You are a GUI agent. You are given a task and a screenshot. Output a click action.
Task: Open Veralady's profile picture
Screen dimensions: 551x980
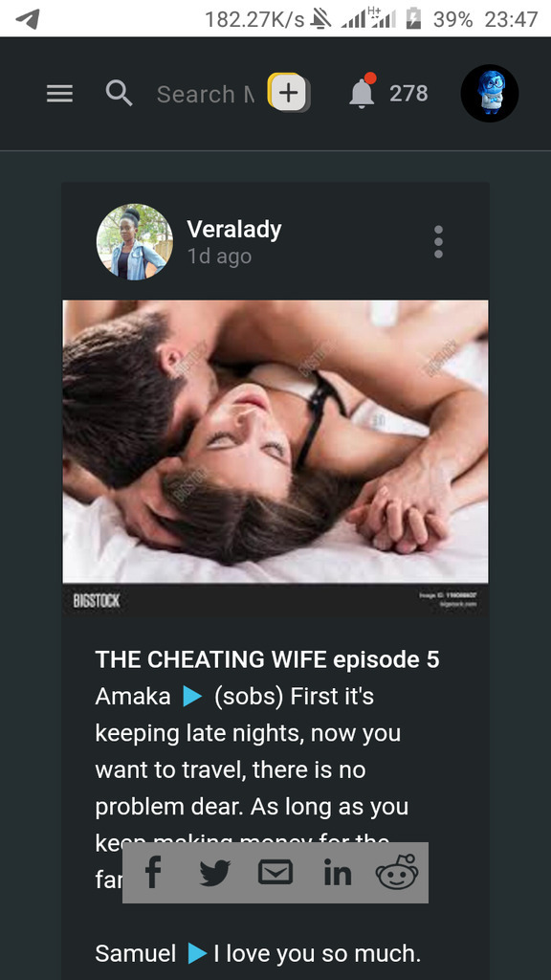pyautogui.click(x=134, y=241)
